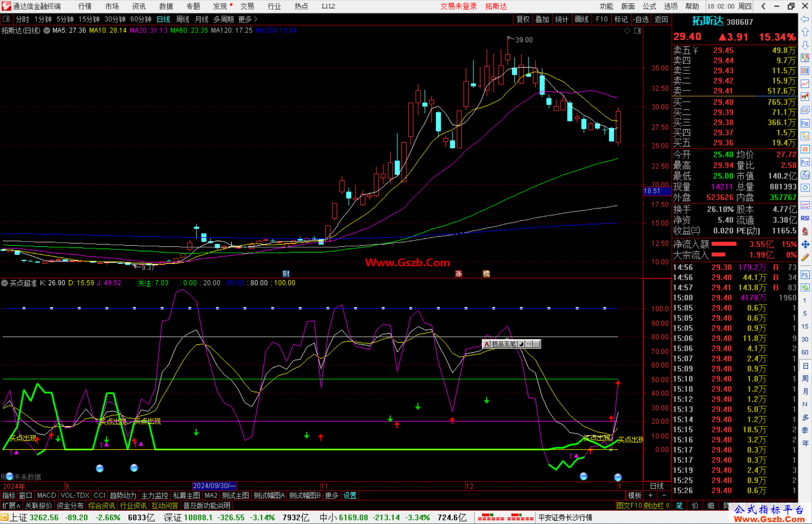Click the minus zoom button beside 模板
The width and height of the screenshot is (812, 524).
point(664,495)
